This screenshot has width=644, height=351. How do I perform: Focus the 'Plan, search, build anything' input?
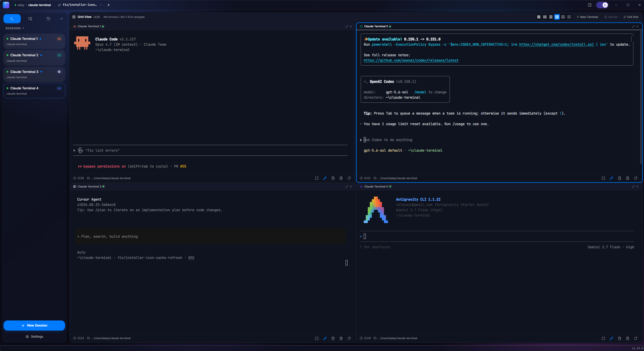click(210, 237)
